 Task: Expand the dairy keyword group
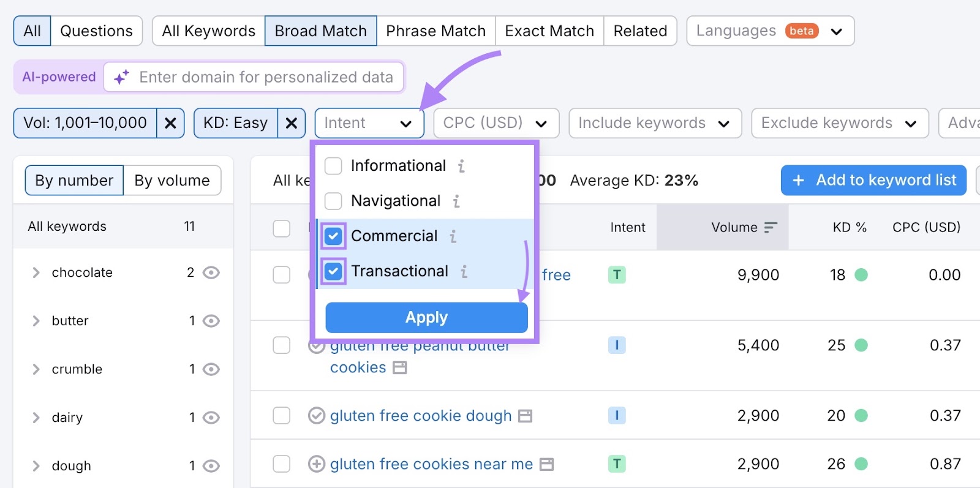36,417
